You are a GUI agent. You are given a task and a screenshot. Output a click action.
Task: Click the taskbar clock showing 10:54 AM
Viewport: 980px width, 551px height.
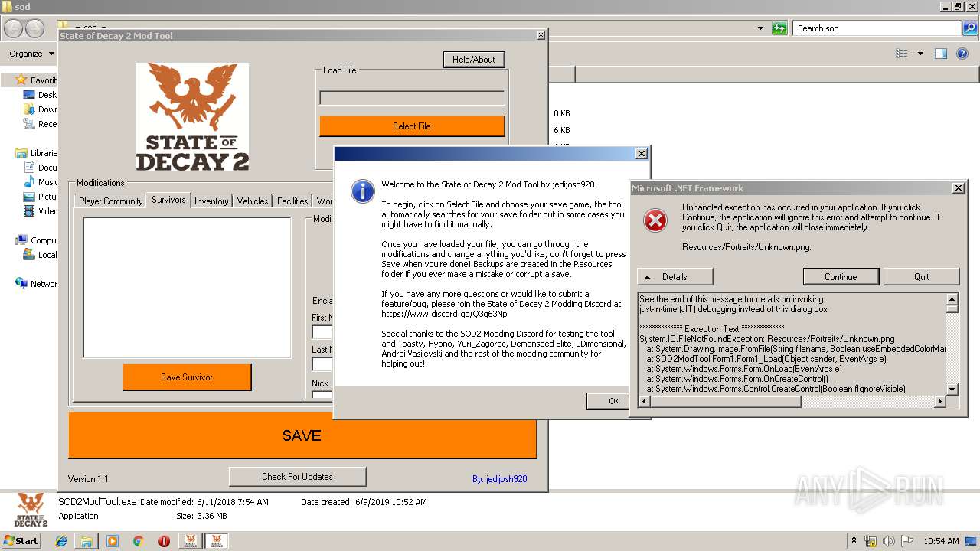(x=941, y=541)
